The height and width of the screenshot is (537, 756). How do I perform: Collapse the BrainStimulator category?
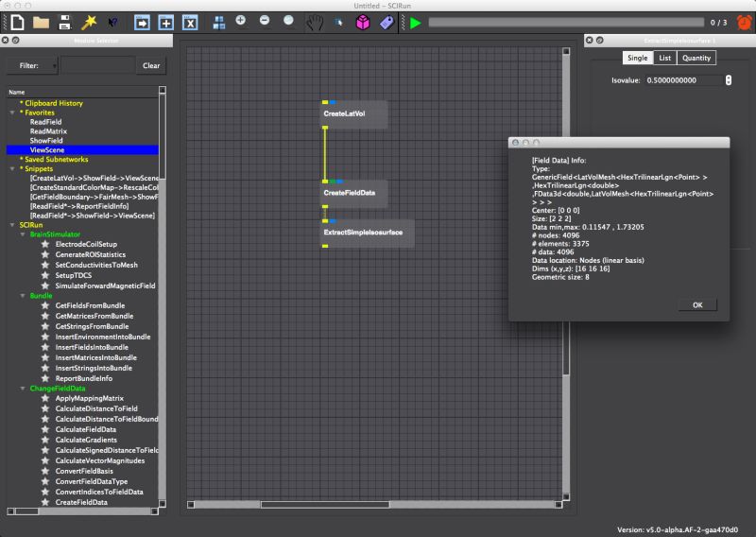pos(23,234)
